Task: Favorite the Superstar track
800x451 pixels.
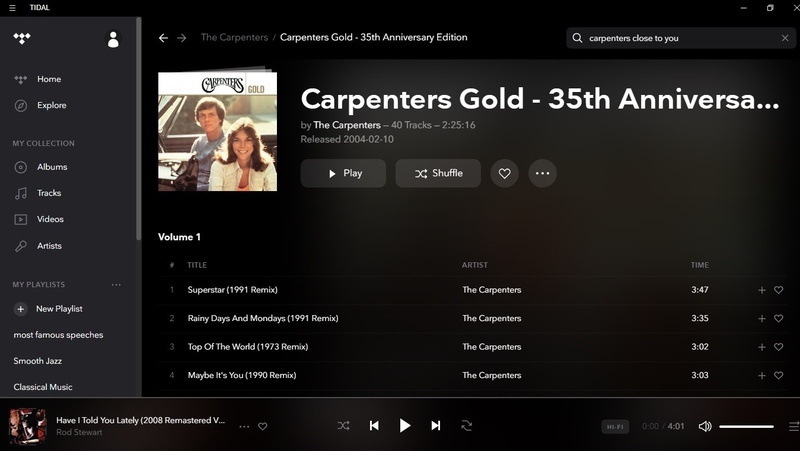Action: click(x=779, y=290)
